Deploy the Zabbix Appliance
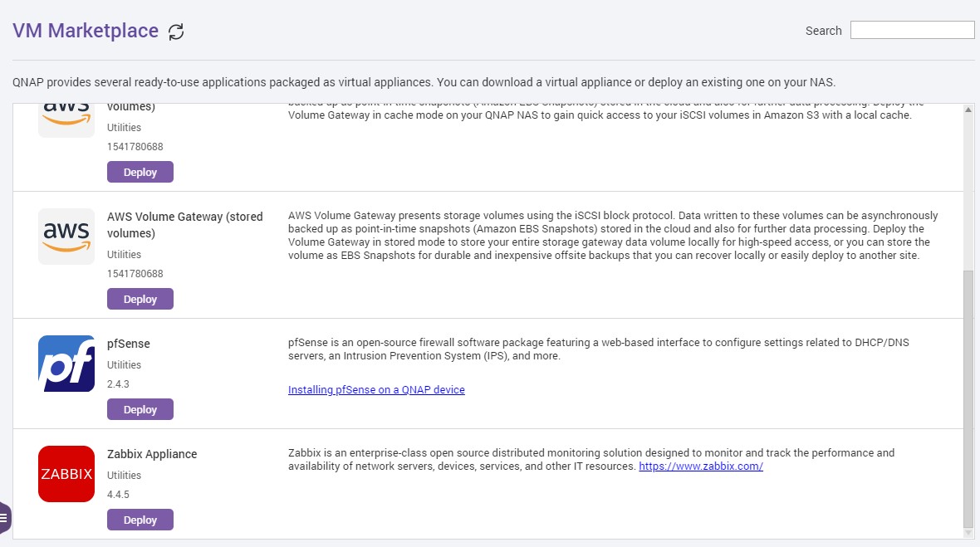Viewport: 980px width, 547px height. (x=140, y=520)
